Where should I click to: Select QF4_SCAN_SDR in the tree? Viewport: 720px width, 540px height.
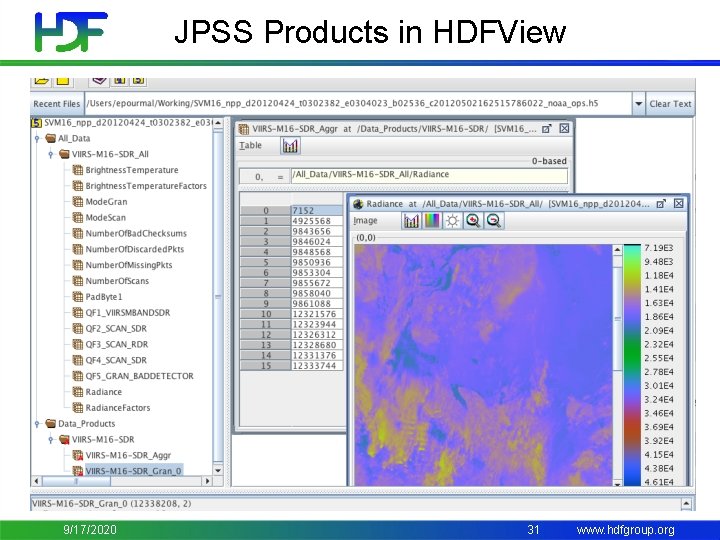point(116,360)
